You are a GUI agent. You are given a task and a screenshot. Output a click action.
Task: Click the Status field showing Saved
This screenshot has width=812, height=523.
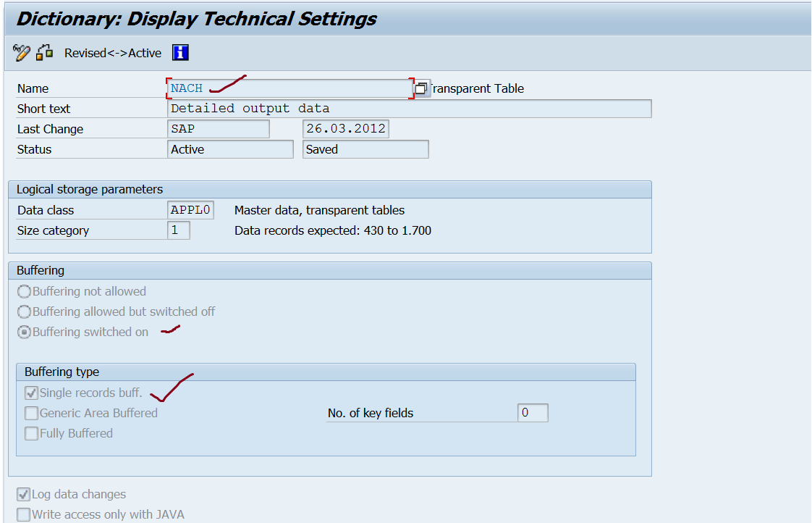[365, 149]
